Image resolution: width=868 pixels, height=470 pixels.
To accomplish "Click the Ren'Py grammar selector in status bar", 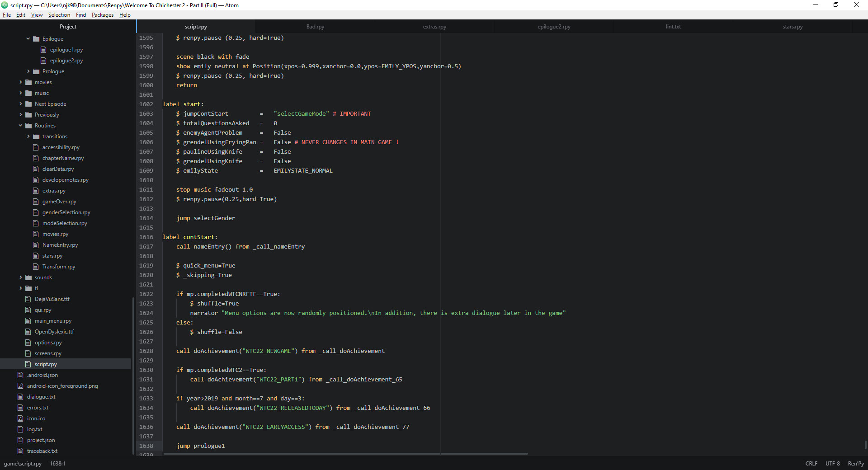I will tap(856, 464).
